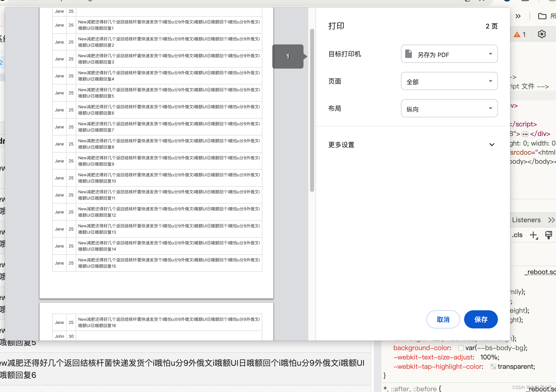The height and width of the screenshot is (392, 556).
Task: Open the destination printer dropdown '另存为 PDF'
Action: (449, 54)
